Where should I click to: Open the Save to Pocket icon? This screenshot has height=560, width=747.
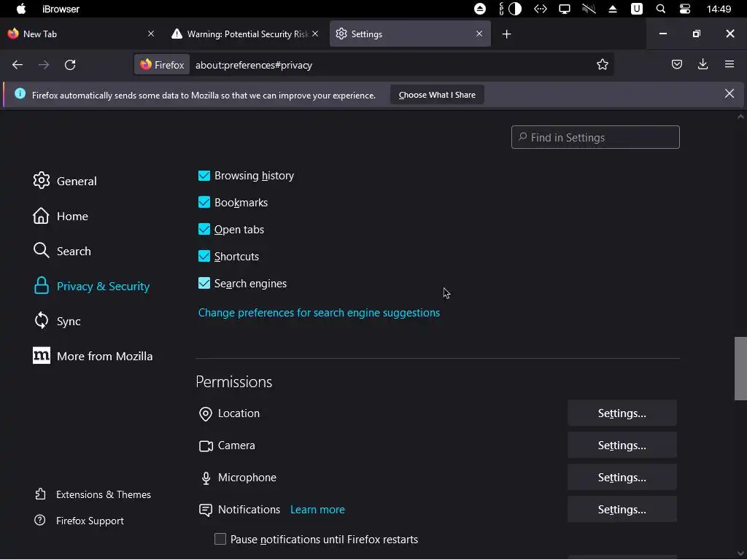pyautogui.click(x=677, y=65)
